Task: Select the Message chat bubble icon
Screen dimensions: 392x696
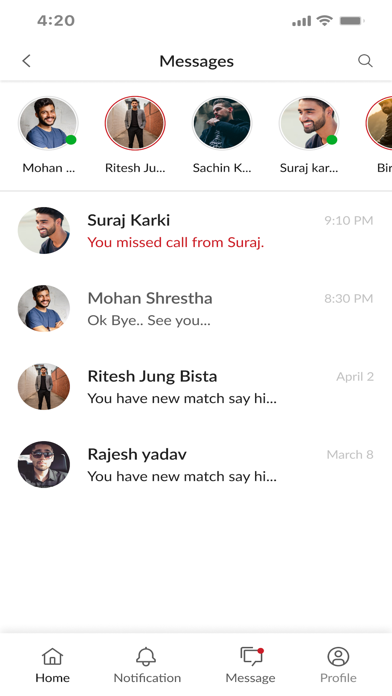Action: (x=252, y=656)
